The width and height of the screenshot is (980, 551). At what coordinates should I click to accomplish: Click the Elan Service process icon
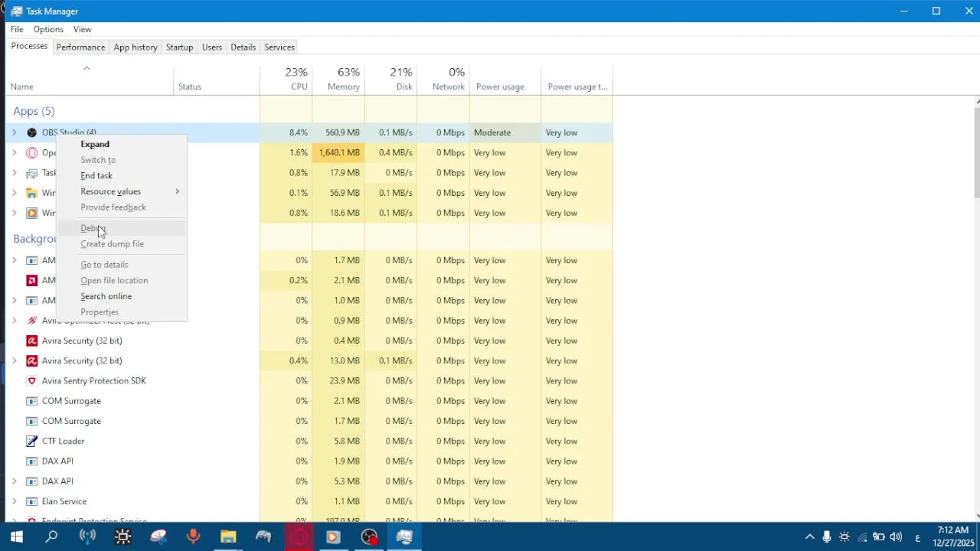coord(31,501)
